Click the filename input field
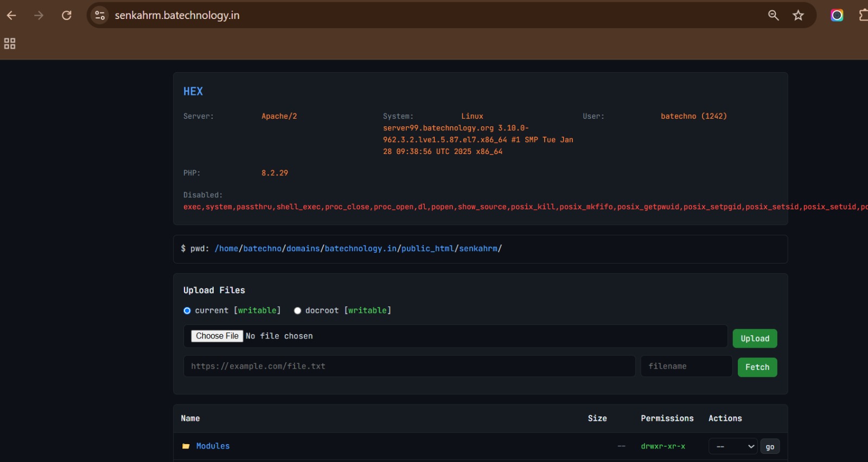Image resolution: width=868 pixels, height=462 pixels. pos(686,367)
